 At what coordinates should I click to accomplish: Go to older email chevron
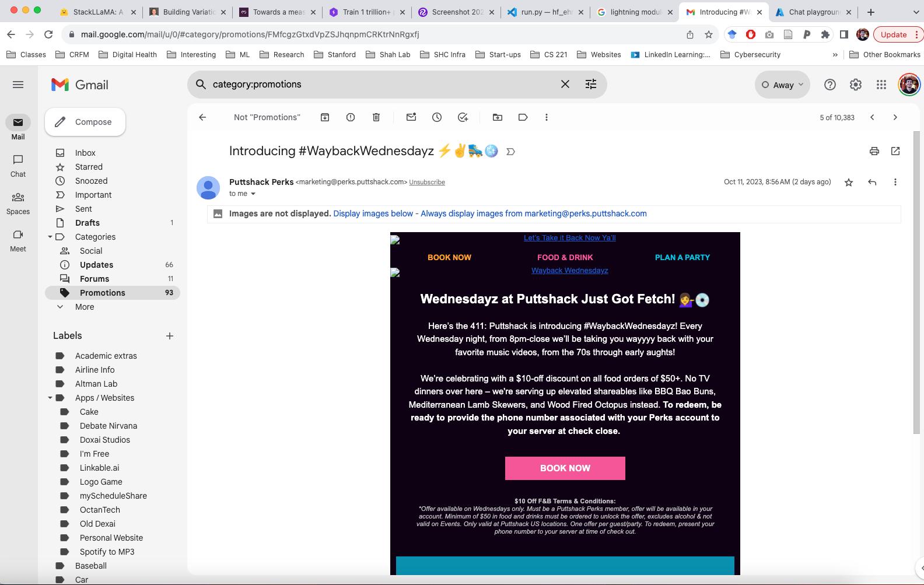(895, 117)
